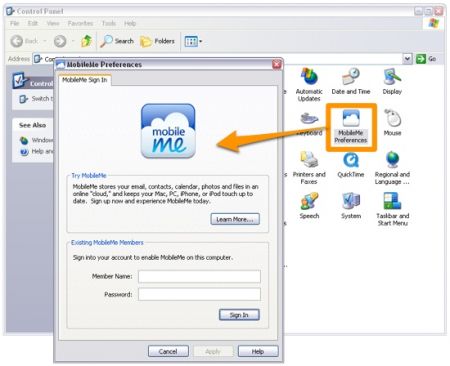Viewport: 450px width, 366px height.
Task: Go up one folder level
Action: (87, 41)
